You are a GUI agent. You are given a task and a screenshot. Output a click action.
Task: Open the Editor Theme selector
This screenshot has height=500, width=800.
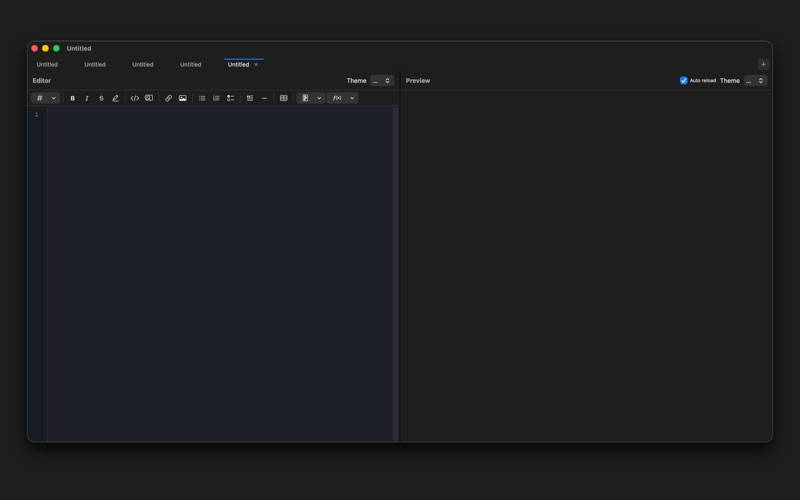tap(382, 81)
